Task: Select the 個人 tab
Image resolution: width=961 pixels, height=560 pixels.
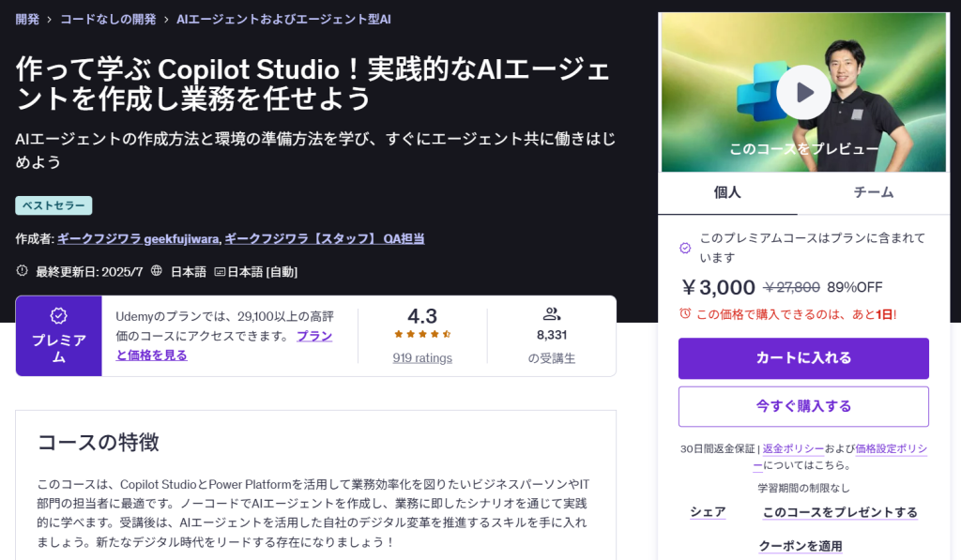Action: coord(727,192)
